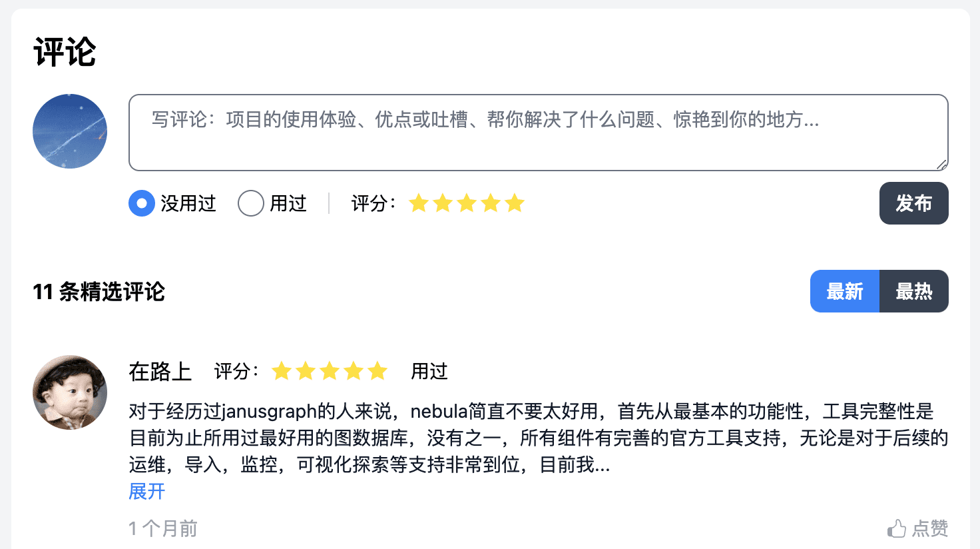Screen dimensions: 980x549
Task: Click the 点赞 like label
Action: 930,529
